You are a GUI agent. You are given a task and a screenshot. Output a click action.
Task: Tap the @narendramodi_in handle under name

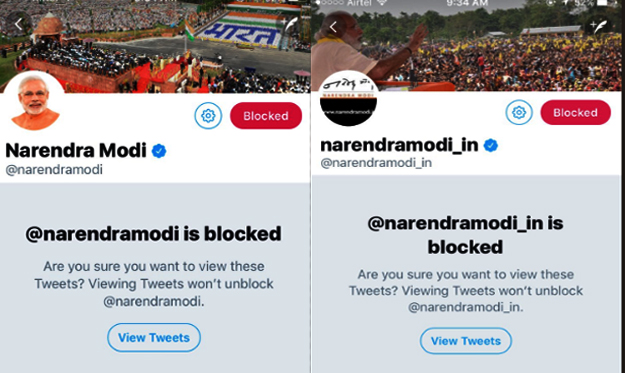coord(376,163)
